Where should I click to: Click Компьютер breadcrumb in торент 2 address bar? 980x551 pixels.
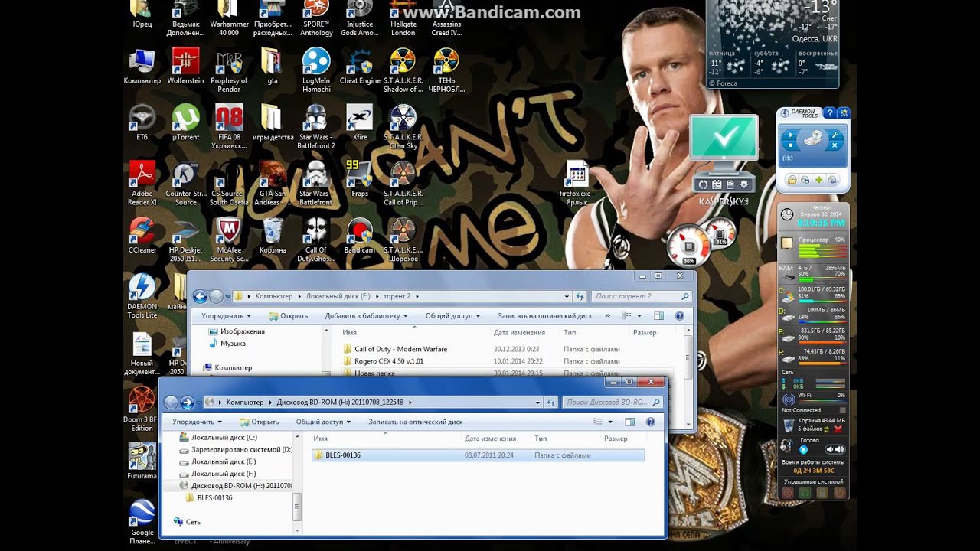(x=274, y=296)
